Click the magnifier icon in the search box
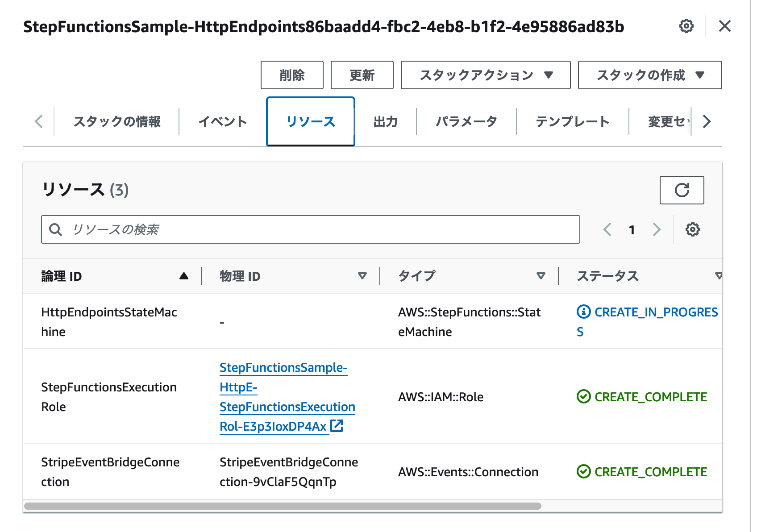 [x=56, y=229]
